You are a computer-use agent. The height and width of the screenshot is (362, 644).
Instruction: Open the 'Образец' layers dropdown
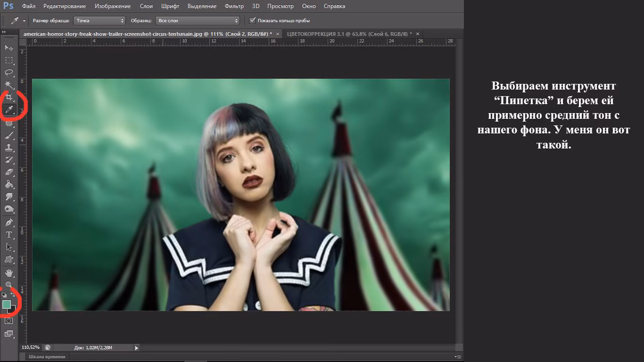[198, 21]
